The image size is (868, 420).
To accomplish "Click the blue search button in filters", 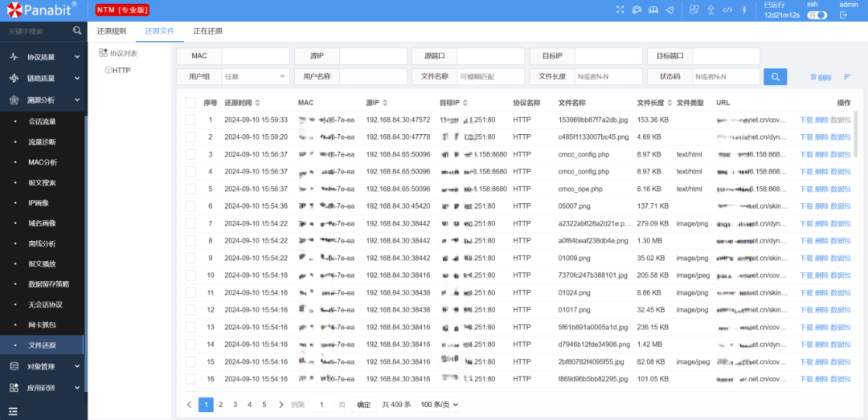I will (775, 77).
